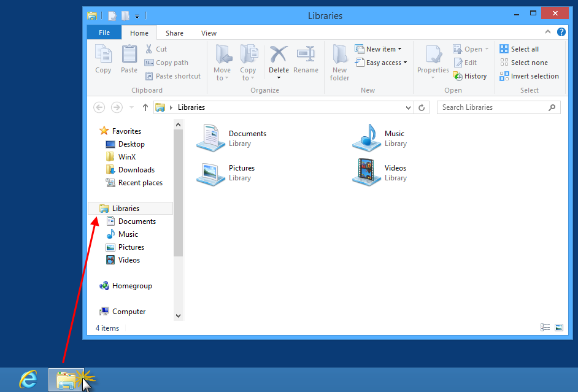Screen dimensions: 578x392
Task: Click Select all in the ribbon
Action: [x=518, y=48]
